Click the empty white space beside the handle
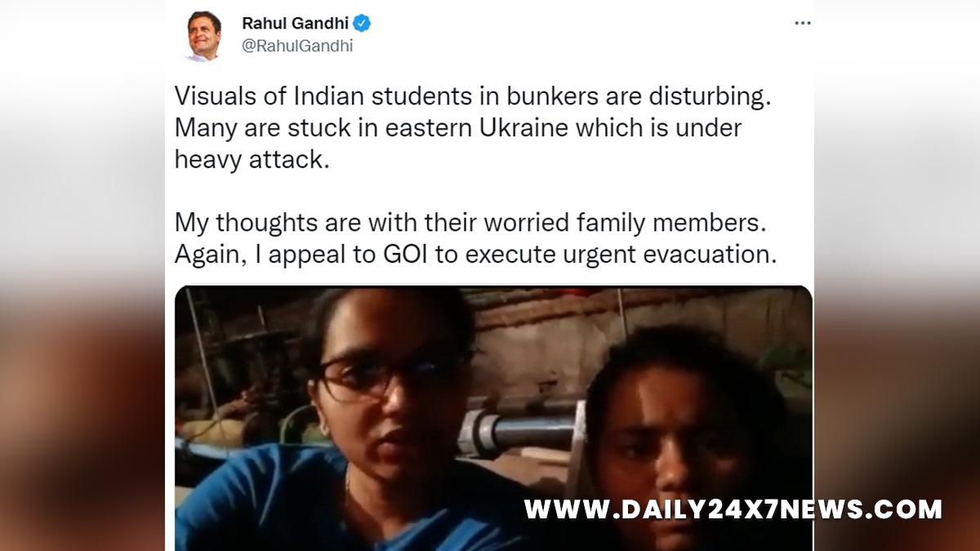Image resolution: width=980 pixels, height=551 pixels. (572, 47)
